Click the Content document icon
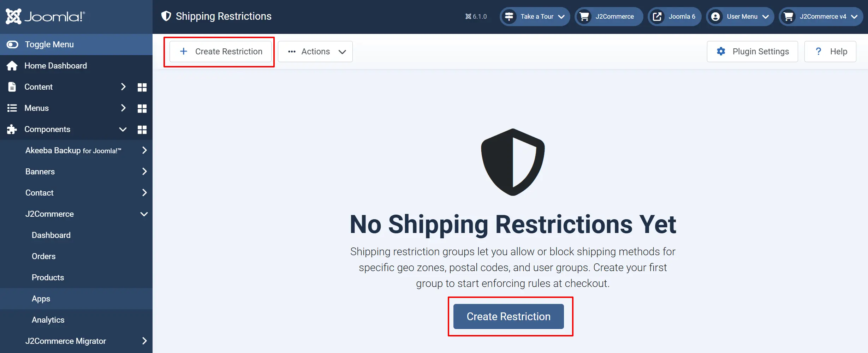The height and width of the screenshot is (353, 868). coord(12,87)
